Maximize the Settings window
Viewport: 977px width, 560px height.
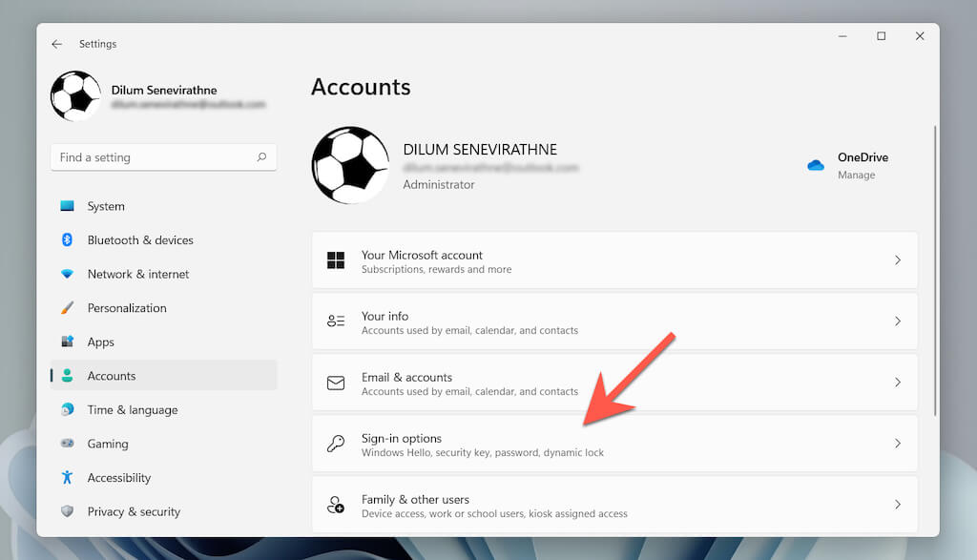tap(881, 36)
